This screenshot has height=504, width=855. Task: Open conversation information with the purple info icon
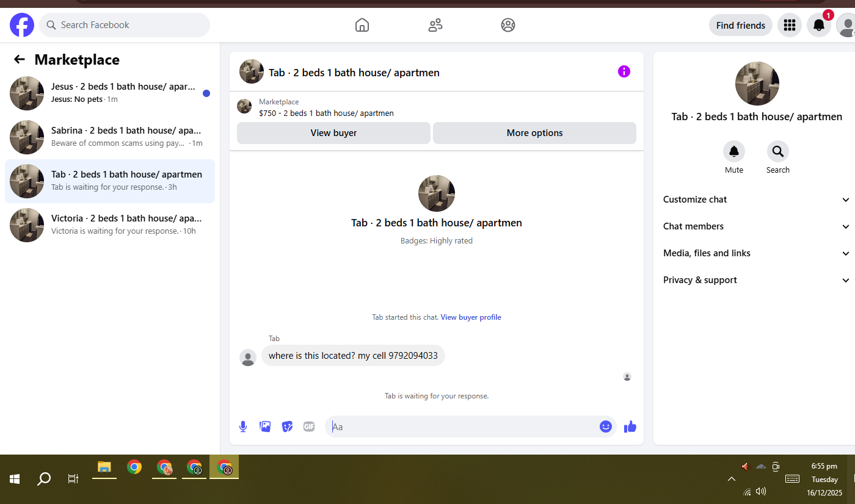624,71
